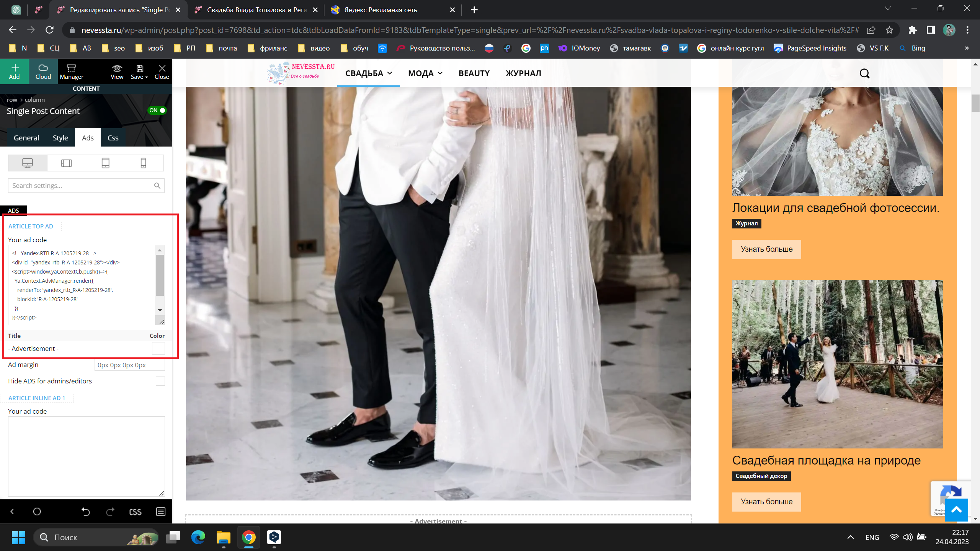Click Узнать больше under Свадебная площадка article
980x551 pixels.
click(x=766, y=502)
